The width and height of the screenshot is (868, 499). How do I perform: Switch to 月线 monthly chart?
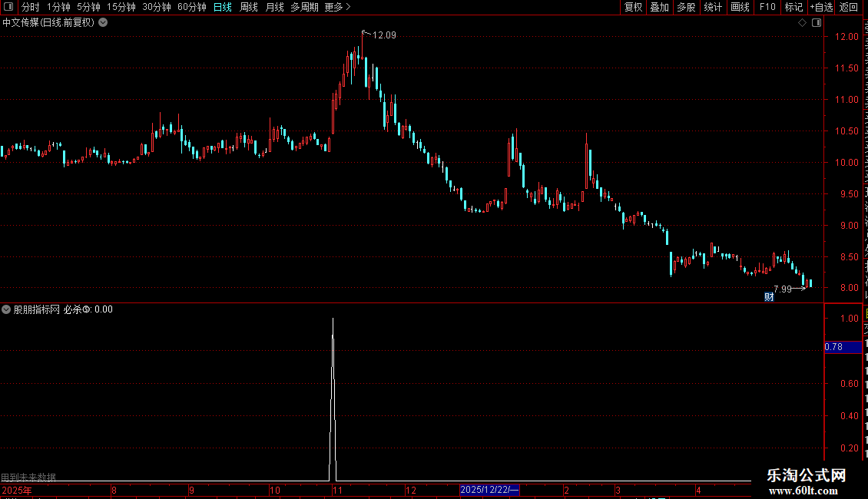pos(274,7)
